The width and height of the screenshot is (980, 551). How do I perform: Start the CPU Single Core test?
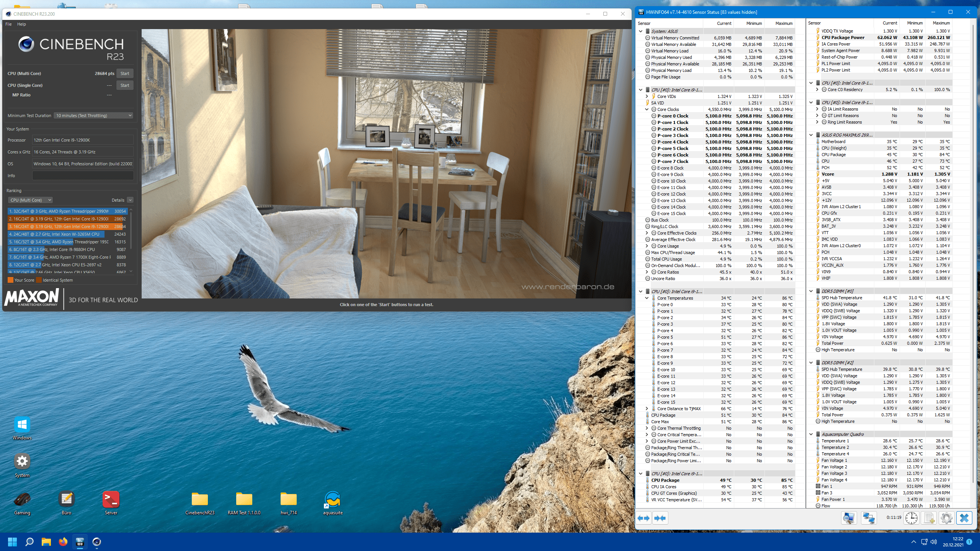click(x=125, y=85)
